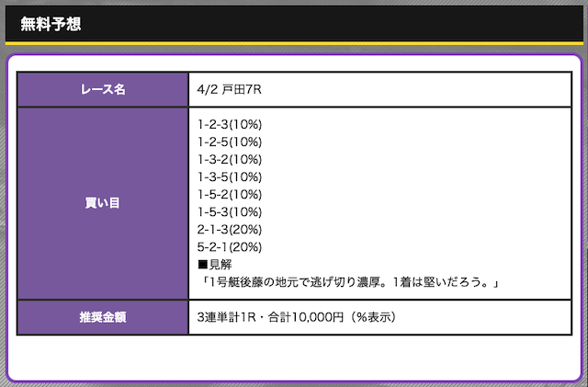588x387 pixels.
Task: Select the 推奨金額 label cell
Action: [x=102, y=317]
